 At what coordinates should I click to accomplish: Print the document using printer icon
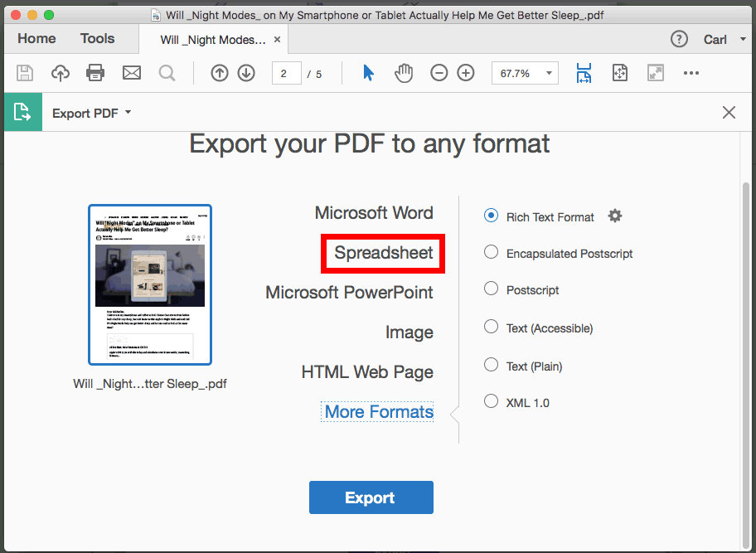[x=95, y=73]
